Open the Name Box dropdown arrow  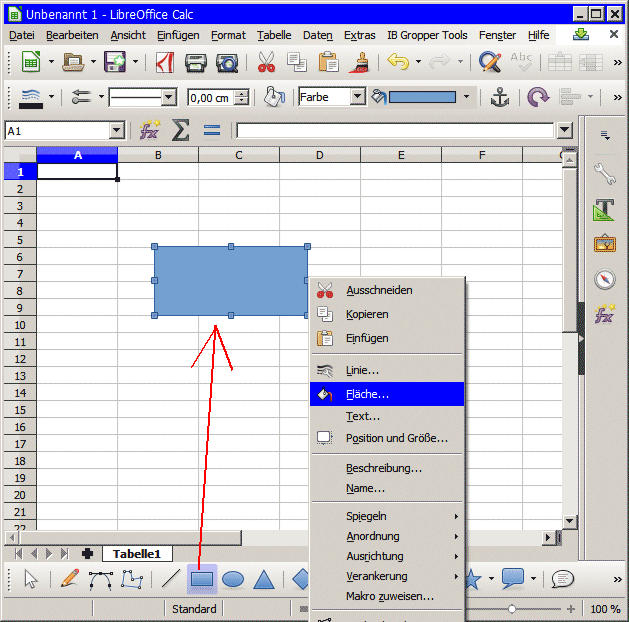117,130
